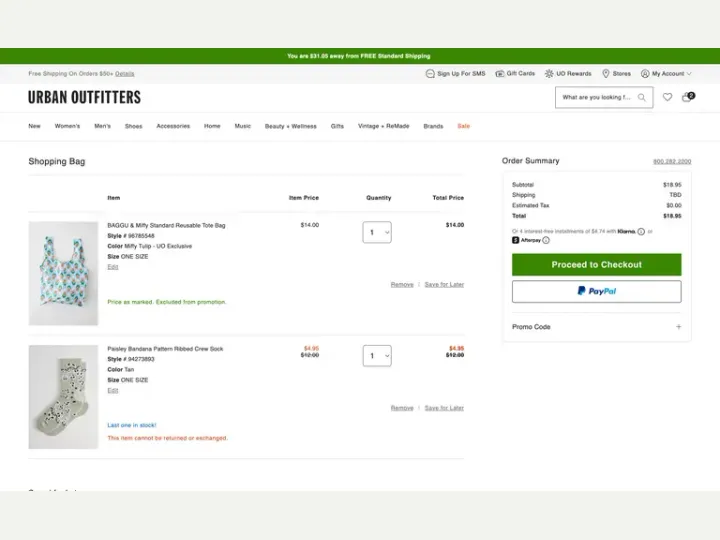Open the Beauty + Wellness menu
720x540 pixels.
291,126
